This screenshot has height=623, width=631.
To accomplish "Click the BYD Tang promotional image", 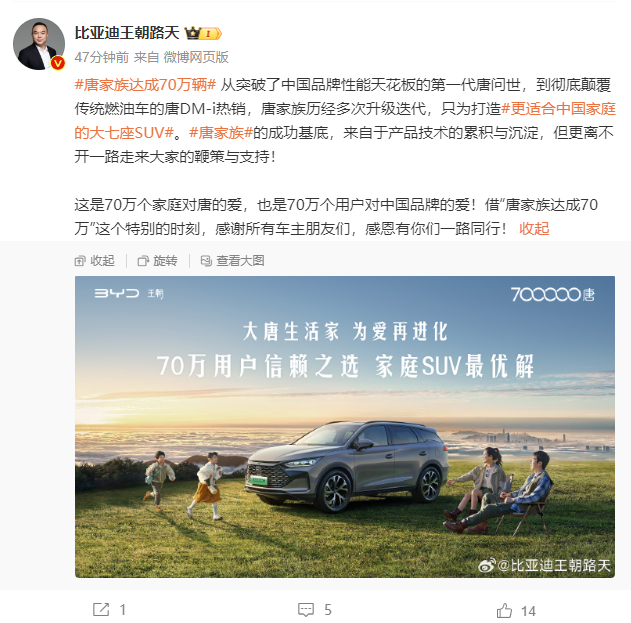I will click(345, 427).
